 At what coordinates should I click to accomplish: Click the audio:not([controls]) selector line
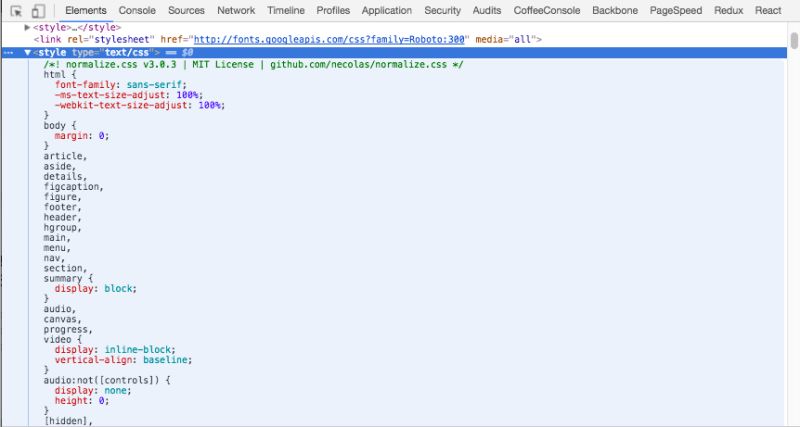point(107,381)
